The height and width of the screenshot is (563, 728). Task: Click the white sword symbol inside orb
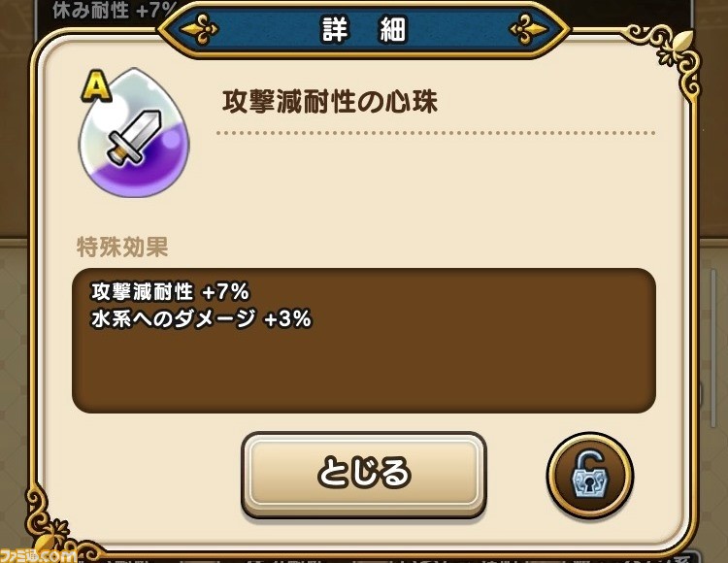(135, 138)
